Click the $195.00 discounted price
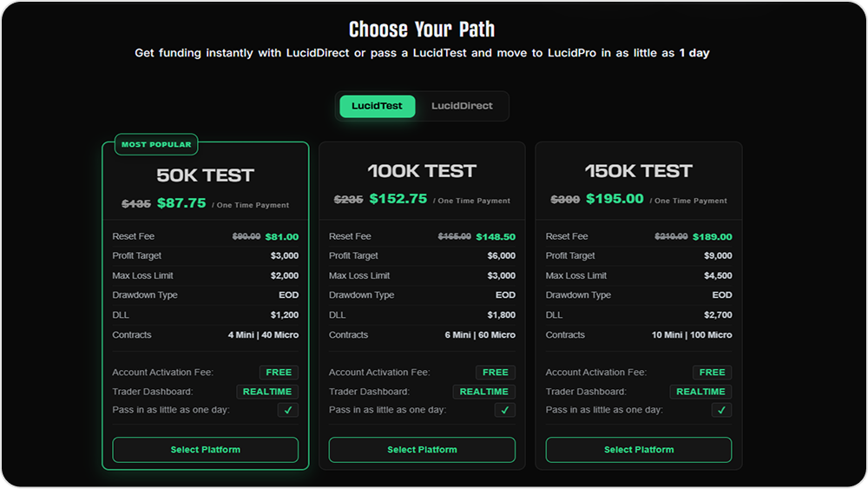868x489 pixels. (x=615, y=199)
